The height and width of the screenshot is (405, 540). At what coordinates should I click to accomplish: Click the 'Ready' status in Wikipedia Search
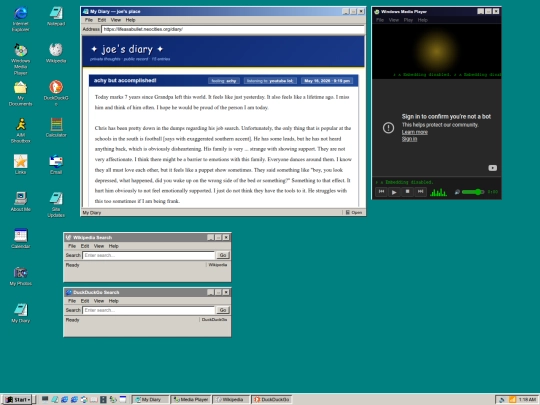tap(72, 265)
